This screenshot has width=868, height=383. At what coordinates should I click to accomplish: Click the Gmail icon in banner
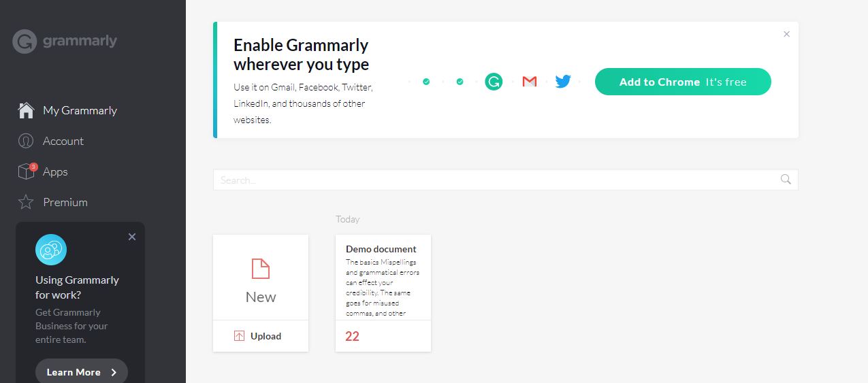coord(530,82)
